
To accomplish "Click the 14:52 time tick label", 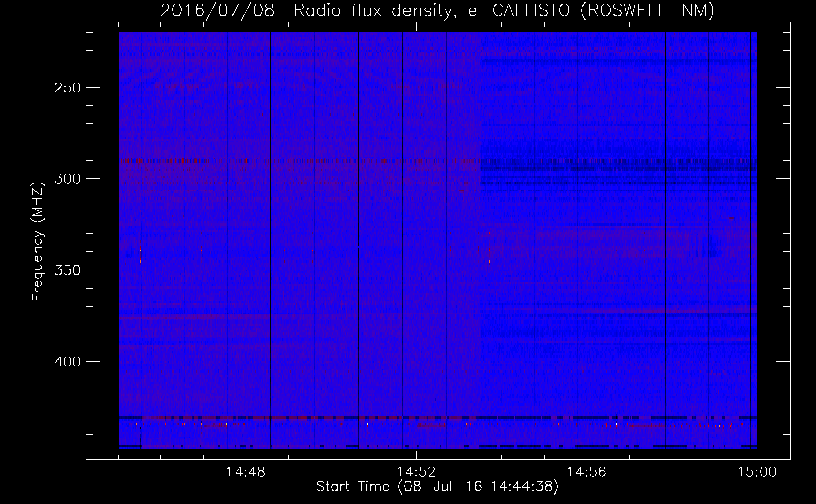I will pos(416,472).
